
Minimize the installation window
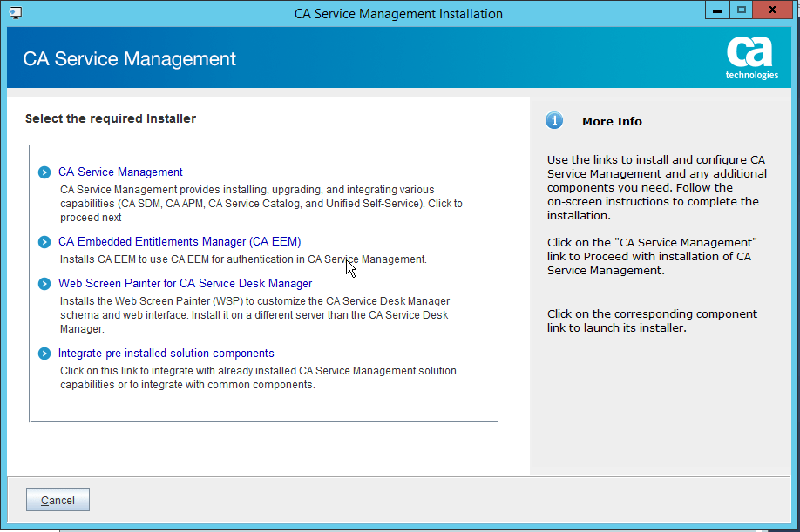[x=717, y=10]
